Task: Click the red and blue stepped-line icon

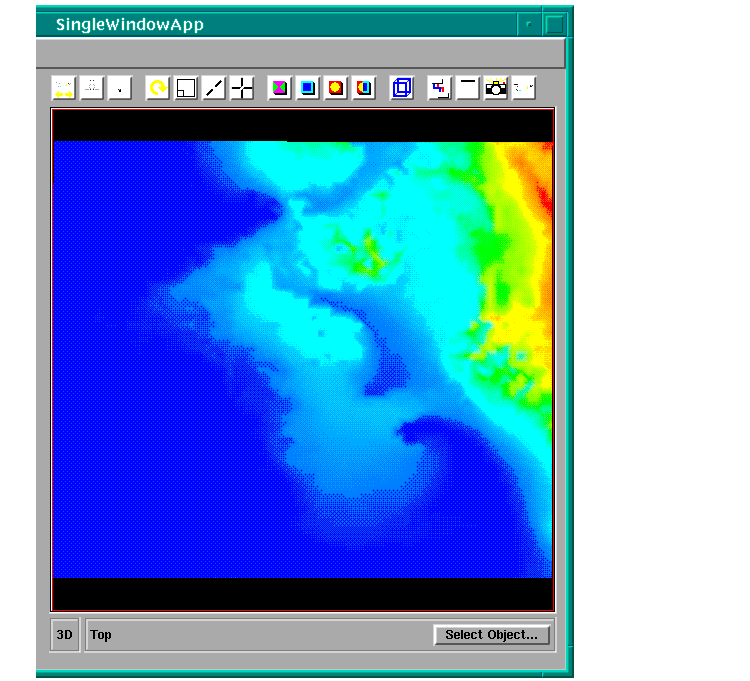Action: [439, 88]
